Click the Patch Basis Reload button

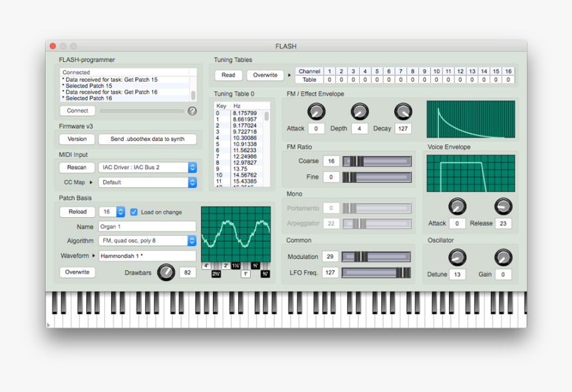[77, 212]
